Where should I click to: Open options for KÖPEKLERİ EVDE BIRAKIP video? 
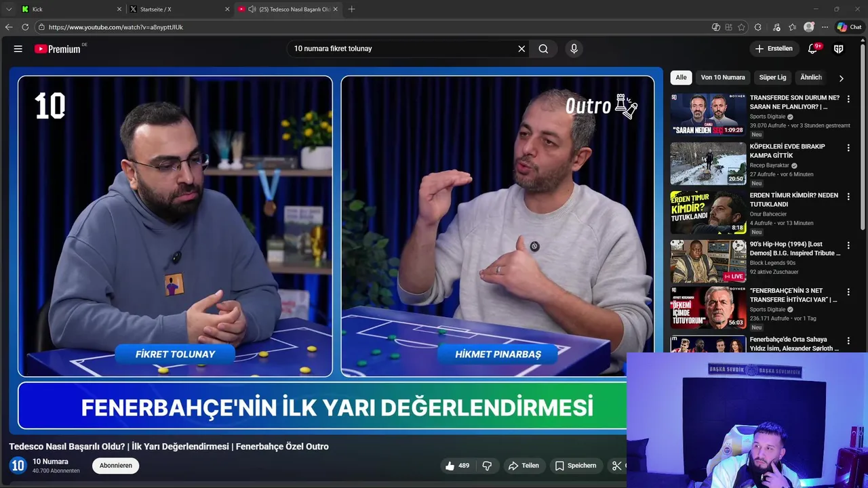[848, 148]
